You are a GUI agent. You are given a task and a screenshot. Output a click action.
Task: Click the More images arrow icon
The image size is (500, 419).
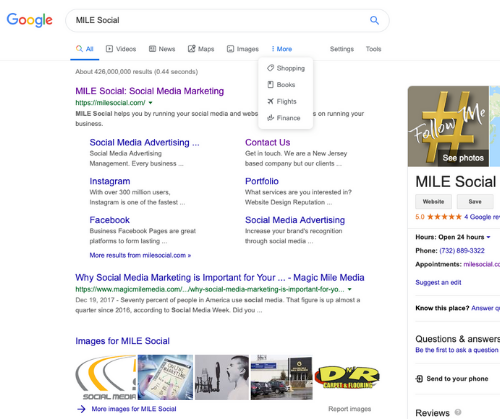[x=81, y=409]
